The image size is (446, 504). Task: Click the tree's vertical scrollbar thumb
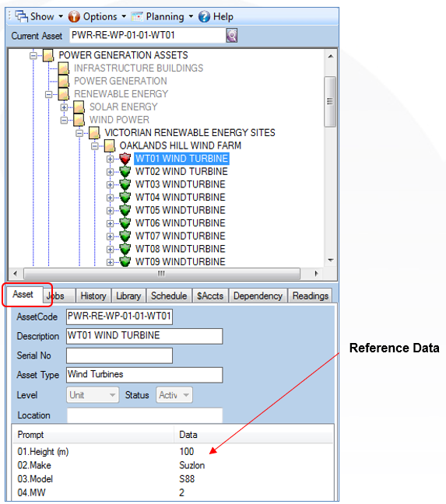point(330,102)
